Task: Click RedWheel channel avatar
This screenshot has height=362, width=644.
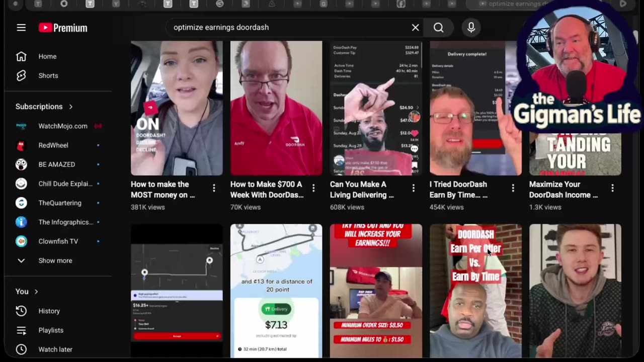Action: (21, 145)
